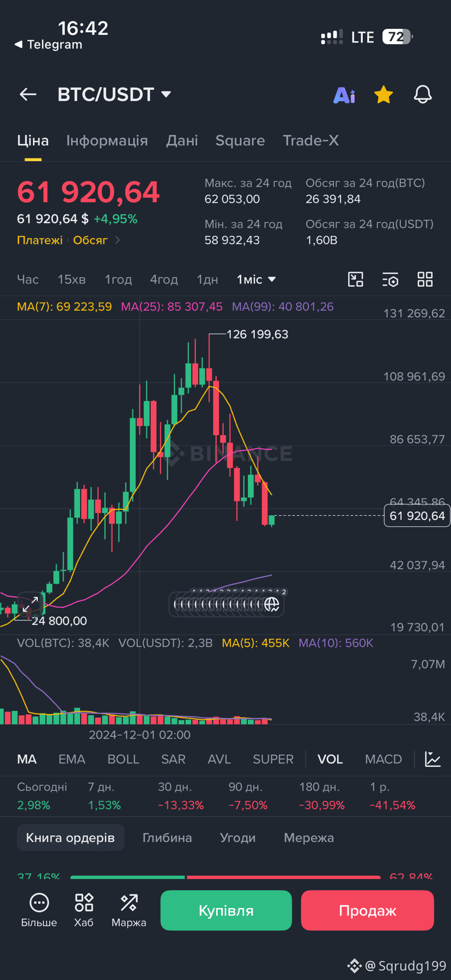Screen dimensions: 451x980
Task: Toggle the SAR indicator
Action: (173, 759)
